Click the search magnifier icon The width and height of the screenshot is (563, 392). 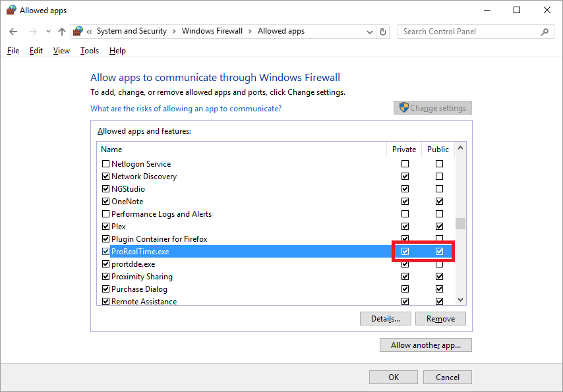click(545, 31)
